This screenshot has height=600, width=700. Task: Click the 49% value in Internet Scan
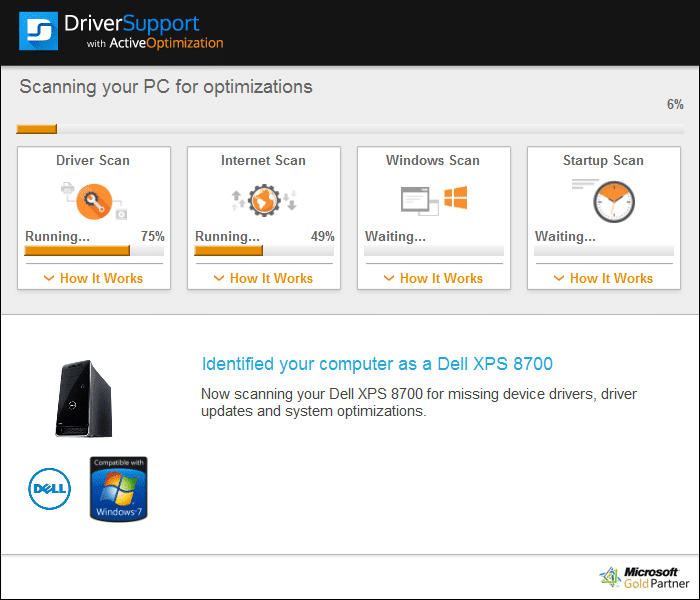[323, 236]
